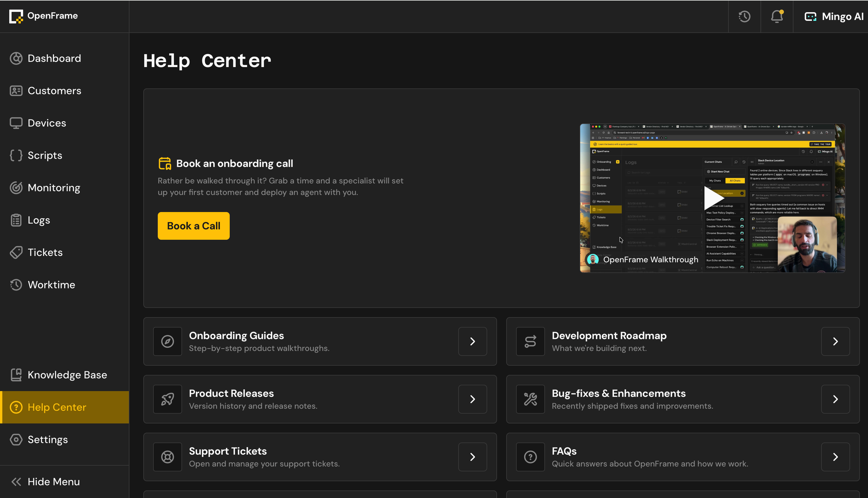Image resolution: width=868 pixels, height=498 pixels.
Task: Open Scripts from the sidebar
Action: (65, 155)
